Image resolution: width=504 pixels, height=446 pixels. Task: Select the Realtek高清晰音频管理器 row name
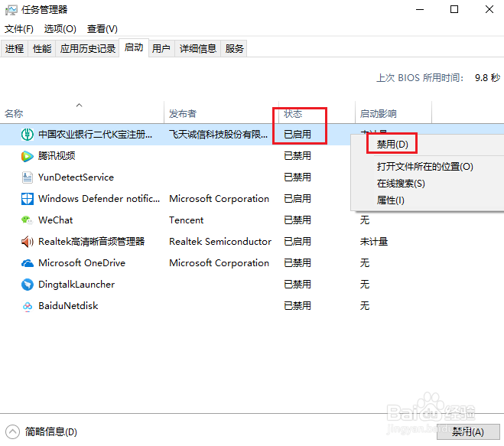coord(91,242)
